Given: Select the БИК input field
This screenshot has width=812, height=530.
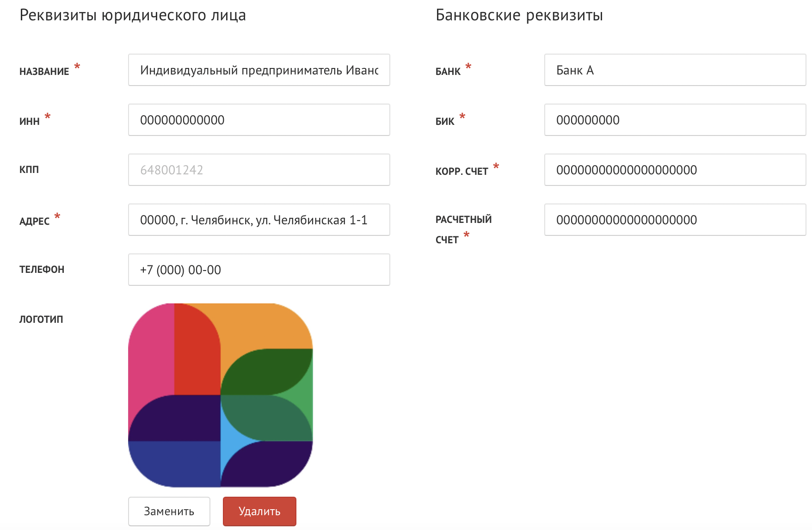Looking at the screenshot, I should pyautogui.click(x=675, y=120).
